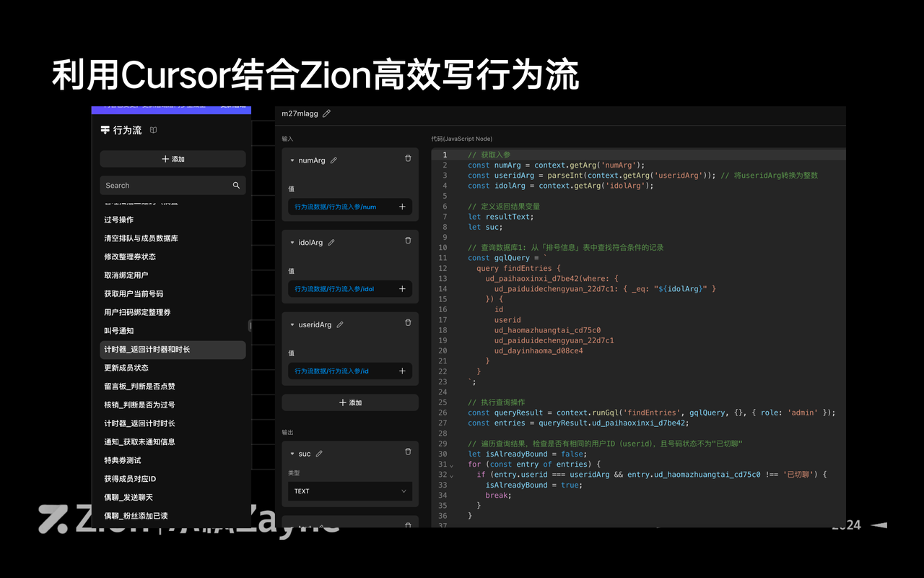Click code line 'let isAlreadyBound = false;'

coord(527,454)
